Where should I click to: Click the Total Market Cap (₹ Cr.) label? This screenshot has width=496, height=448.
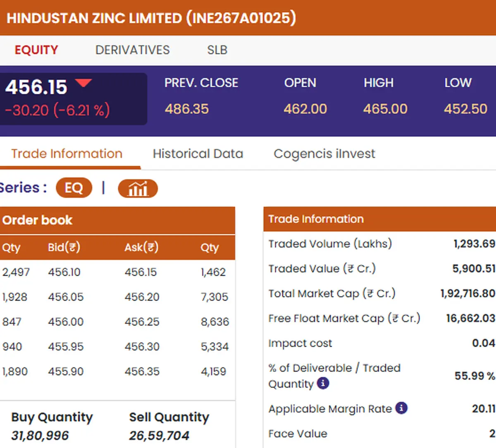point(332,293)
